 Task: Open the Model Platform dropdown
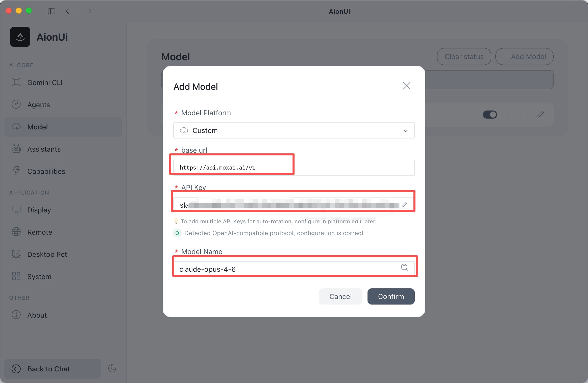point(294,130)
